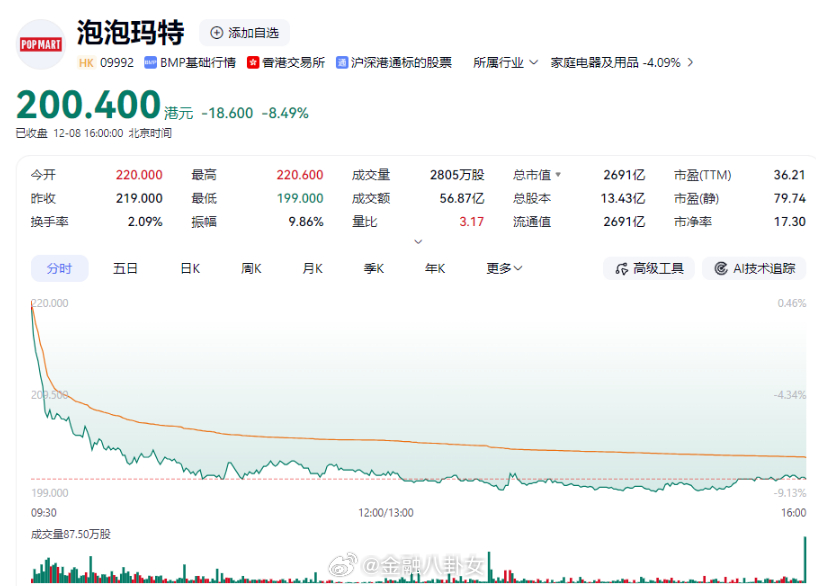Screen dimensions: 816x586
Task: Select the 周K weekly chart view
Action: coord(250,268)
